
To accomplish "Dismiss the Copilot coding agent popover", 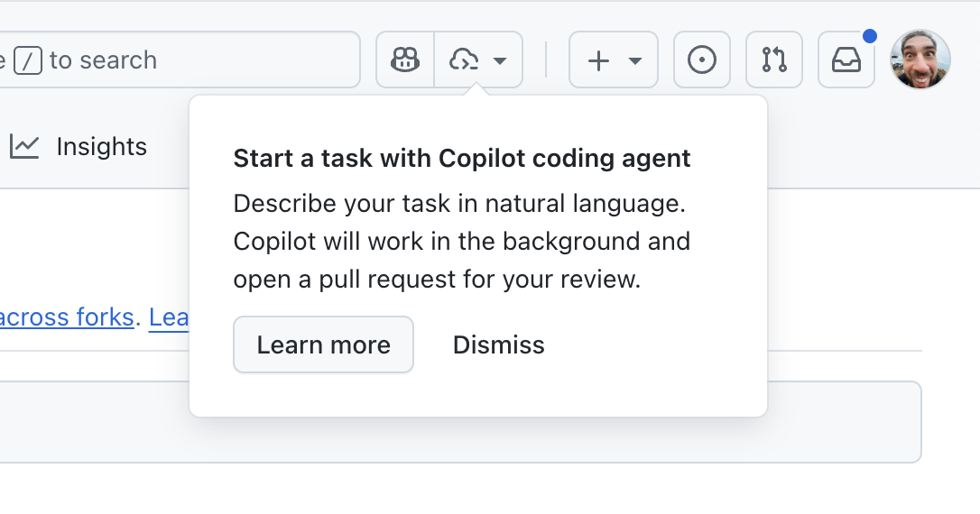I will [498, 344].
